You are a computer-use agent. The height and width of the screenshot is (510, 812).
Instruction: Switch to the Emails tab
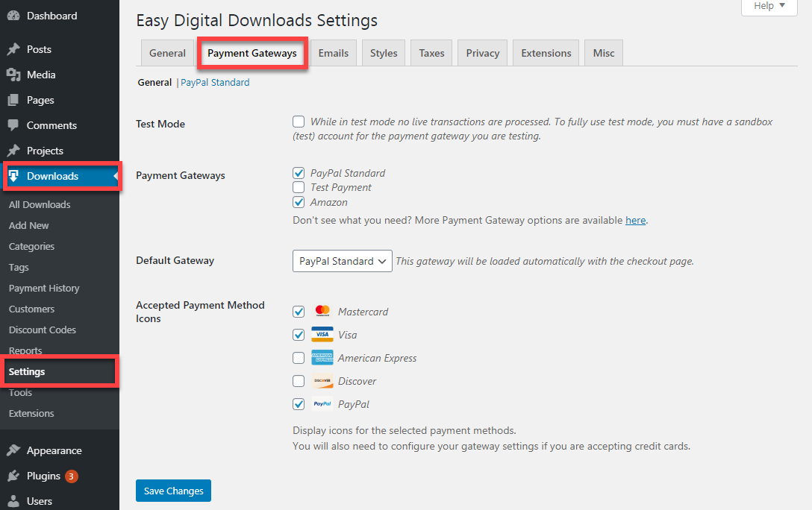(x=334, y=53)
